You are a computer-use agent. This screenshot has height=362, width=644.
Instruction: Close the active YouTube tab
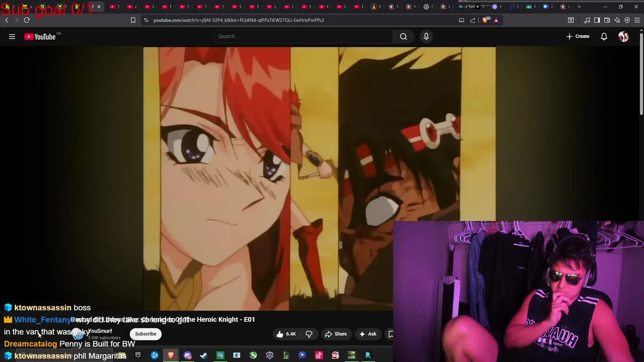(99, 7)
